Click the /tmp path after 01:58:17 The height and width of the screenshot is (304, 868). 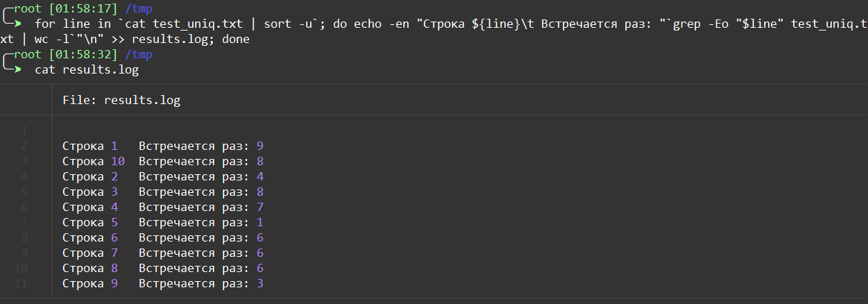pyautogui.click(x=139, y=9)
